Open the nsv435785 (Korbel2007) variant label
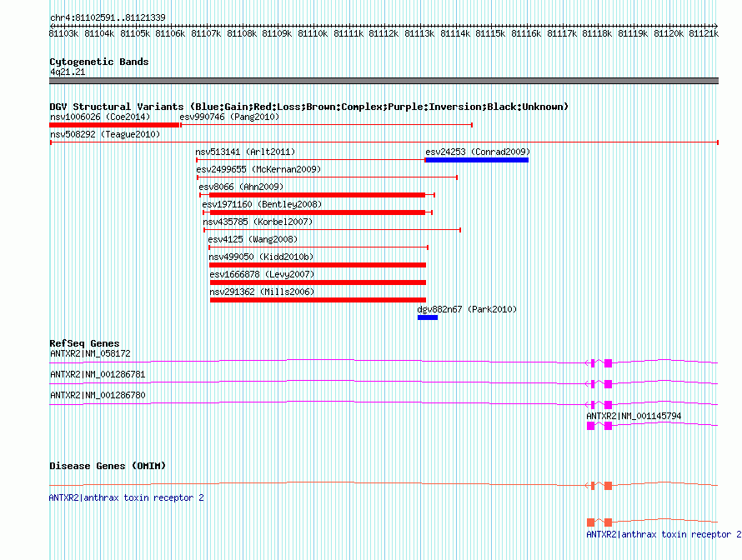 click(258, 222)
